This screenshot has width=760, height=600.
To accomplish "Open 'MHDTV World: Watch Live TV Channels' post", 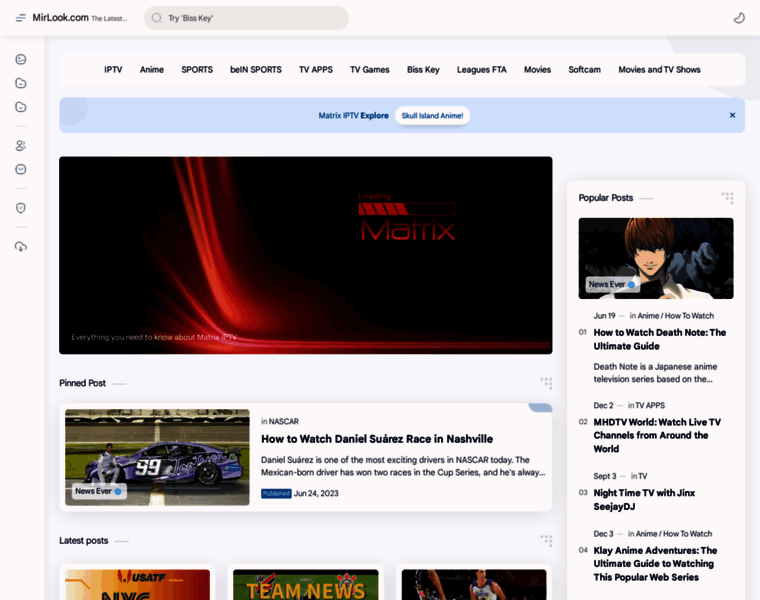I will click(x=657, y=435).
